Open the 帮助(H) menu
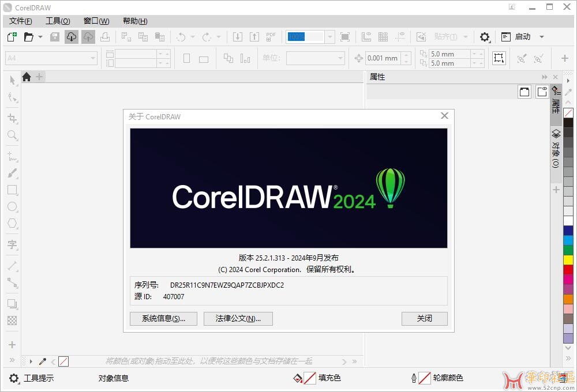 tap(135, 21)
